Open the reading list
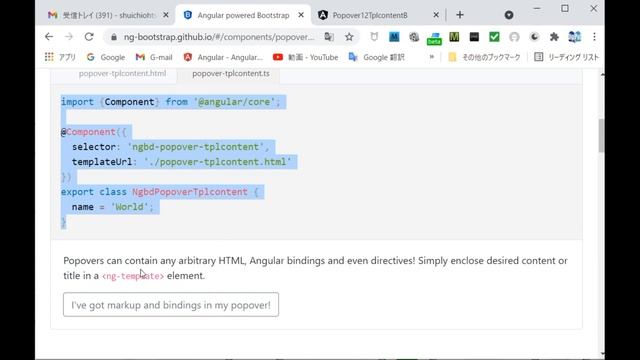This screenshot has width=640, height=360. click(x=567, y=57)
